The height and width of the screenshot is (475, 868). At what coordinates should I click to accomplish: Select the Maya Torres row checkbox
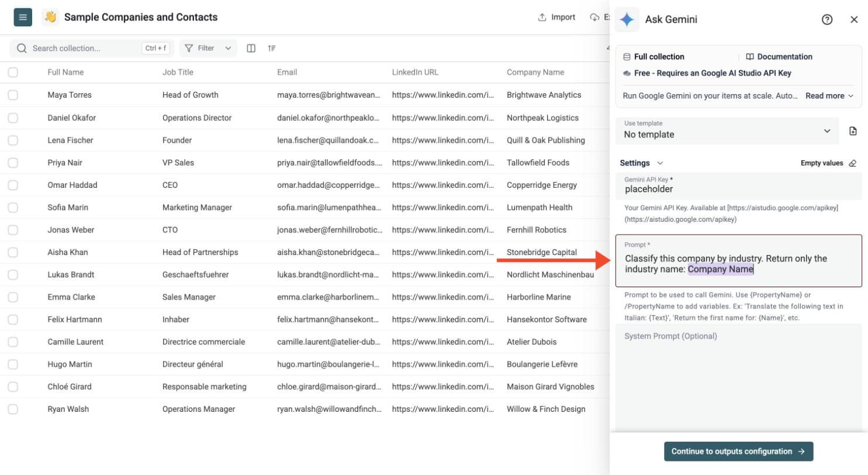pos(13,95)
